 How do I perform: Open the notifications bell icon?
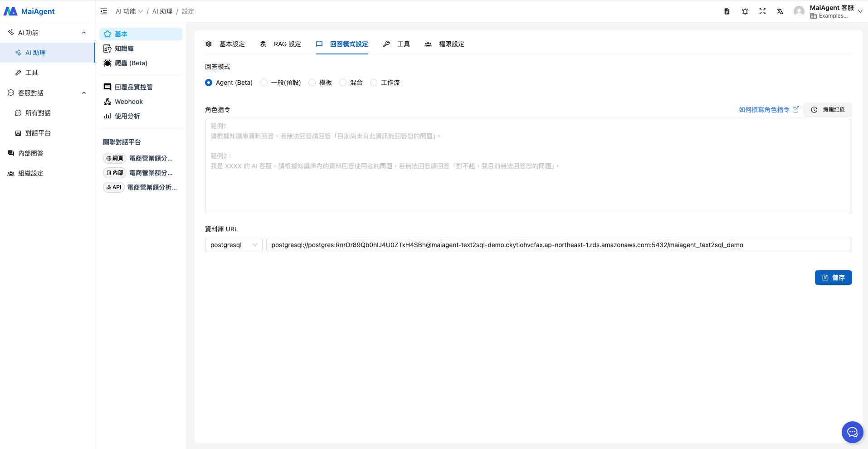pyautogui.click(x=745, y=11)
